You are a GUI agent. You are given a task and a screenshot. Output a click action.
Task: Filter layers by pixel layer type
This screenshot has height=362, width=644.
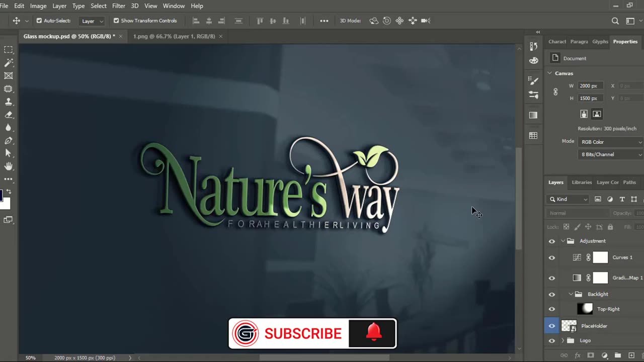(x=598, y=199)
